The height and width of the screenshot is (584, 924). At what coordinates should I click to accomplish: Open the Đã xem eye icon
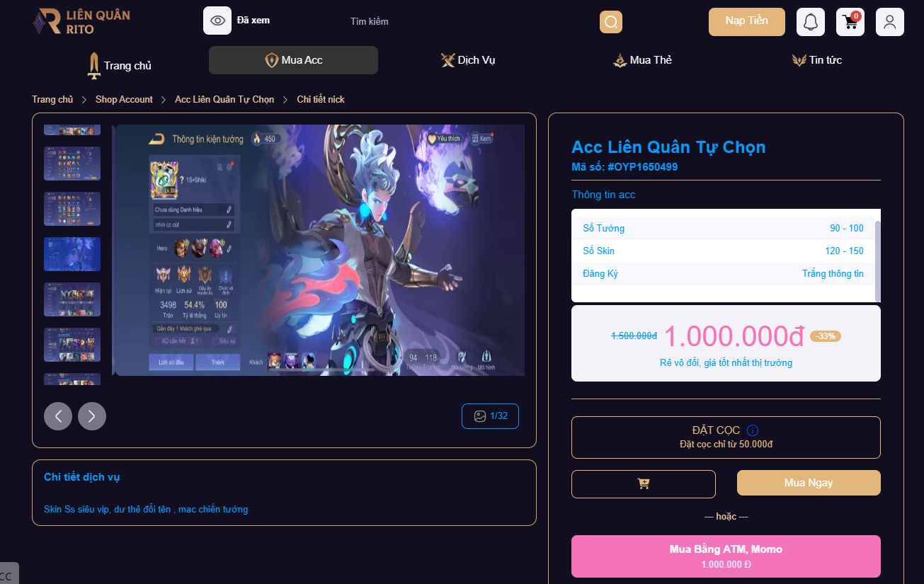217,21
